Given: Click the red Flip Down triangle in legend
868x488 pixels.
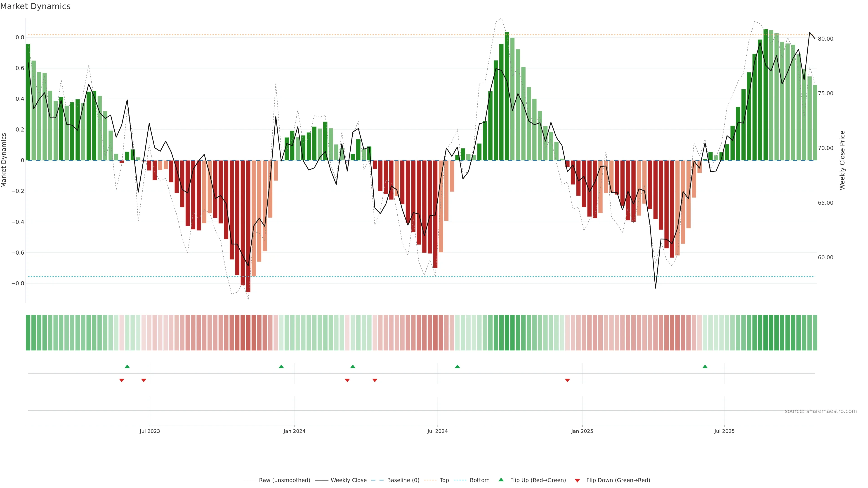Looking at the screenshot, I should tap(577, 480).
